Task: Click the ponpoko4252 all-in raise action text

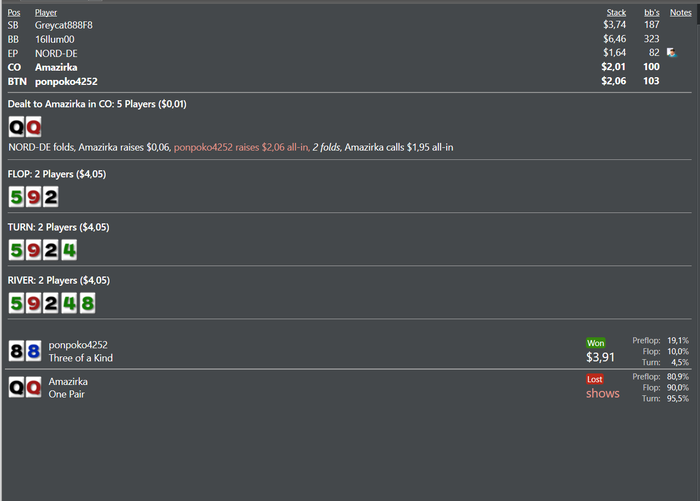Action: 240,147
